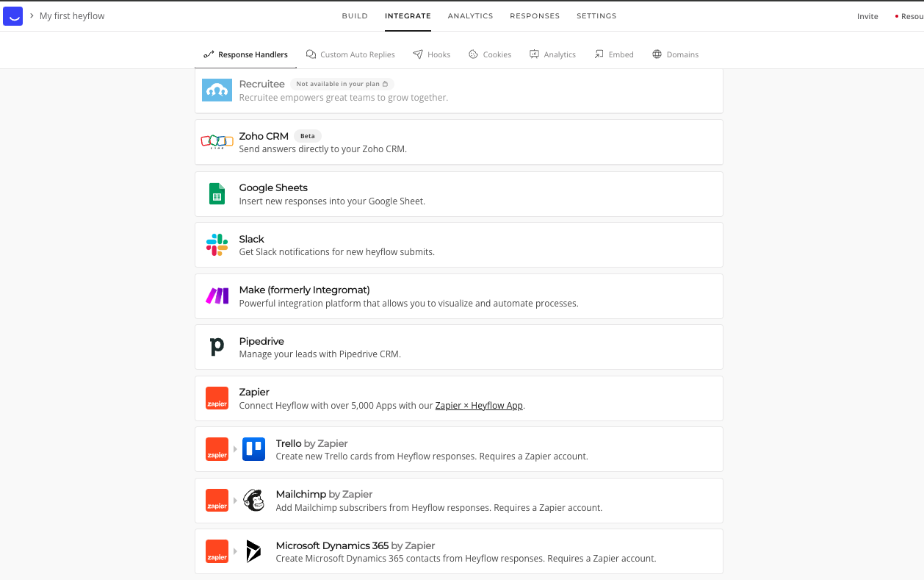Image resolution: width=924 pixels, height=580 pixels.
Task: Open the Hooks sub-tab
Action: [432, 54]
